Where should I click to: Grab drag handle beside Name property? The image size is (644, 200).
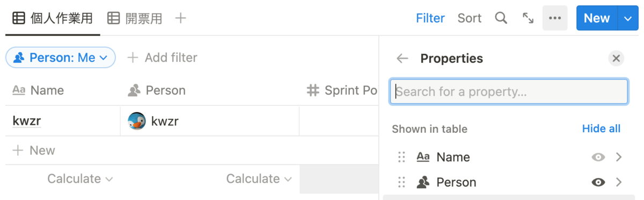coord(401,157)
